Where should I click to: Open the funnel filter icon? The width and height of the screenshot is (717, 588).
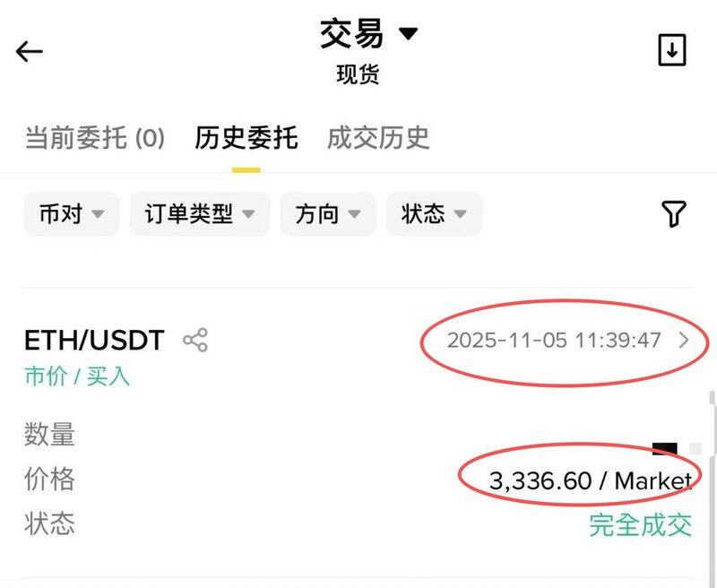coord(674,213)
